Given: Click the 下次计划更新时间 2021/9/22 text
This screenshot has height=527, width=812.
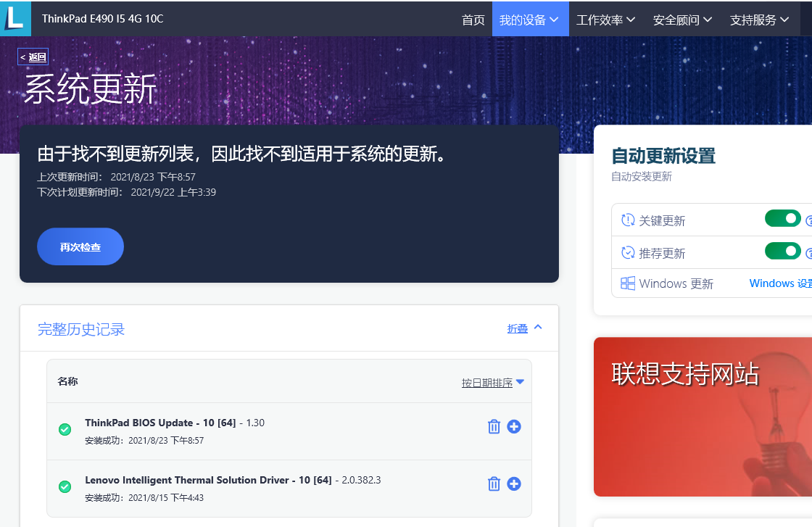Looking at the screenshot, I should [126, 192].
